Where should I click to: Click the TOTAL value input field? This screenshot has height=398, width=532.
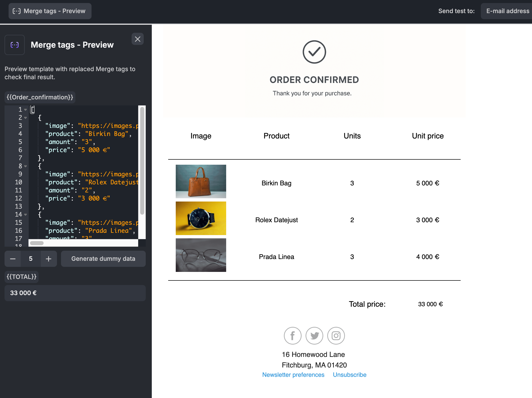coord(75,293)
